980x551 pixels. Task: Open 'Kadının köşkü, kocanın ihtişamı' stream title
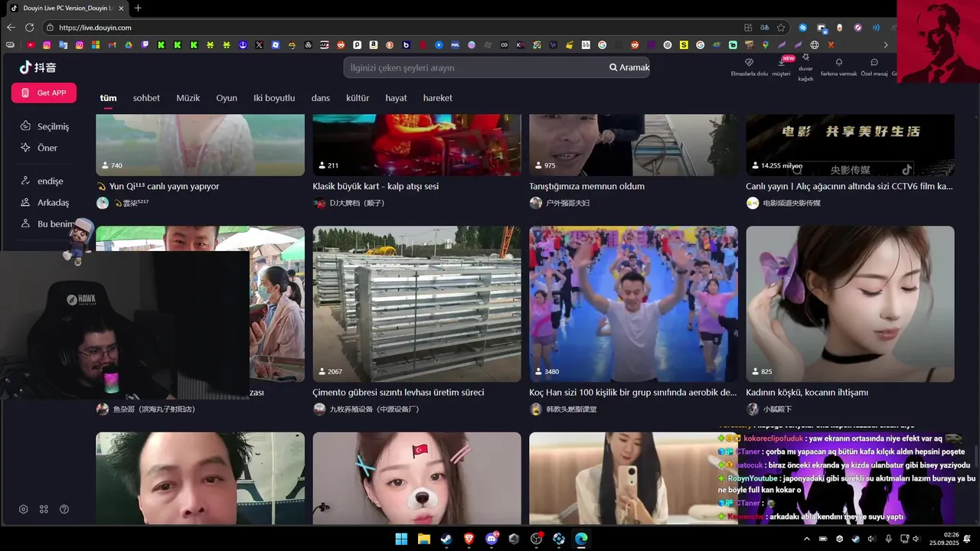(807, 392)
